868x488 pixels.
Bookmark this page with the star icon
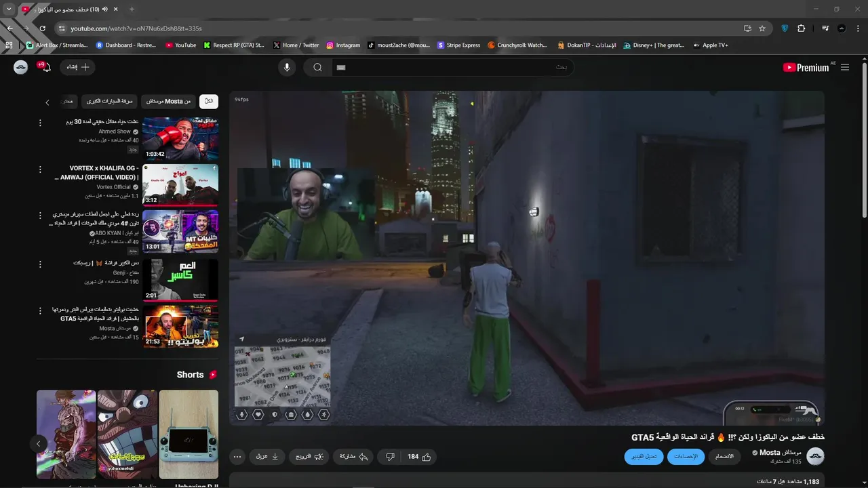[762, 28]
